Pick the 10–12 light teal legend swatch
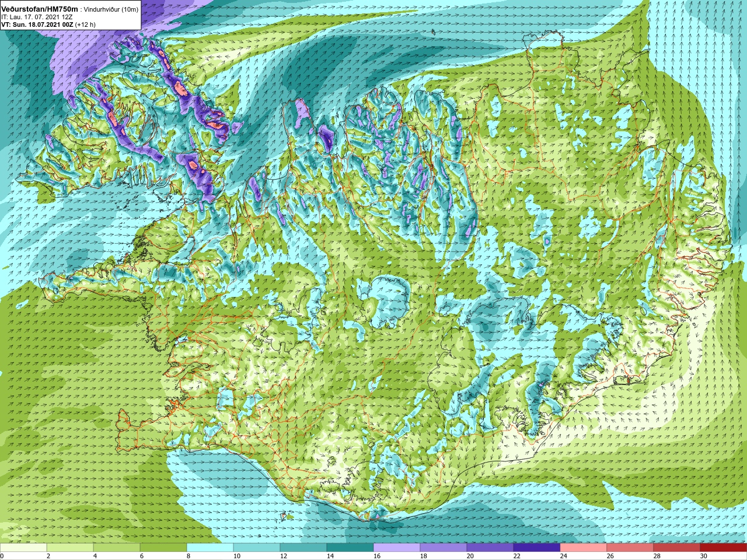 click(x=257, y=547)
